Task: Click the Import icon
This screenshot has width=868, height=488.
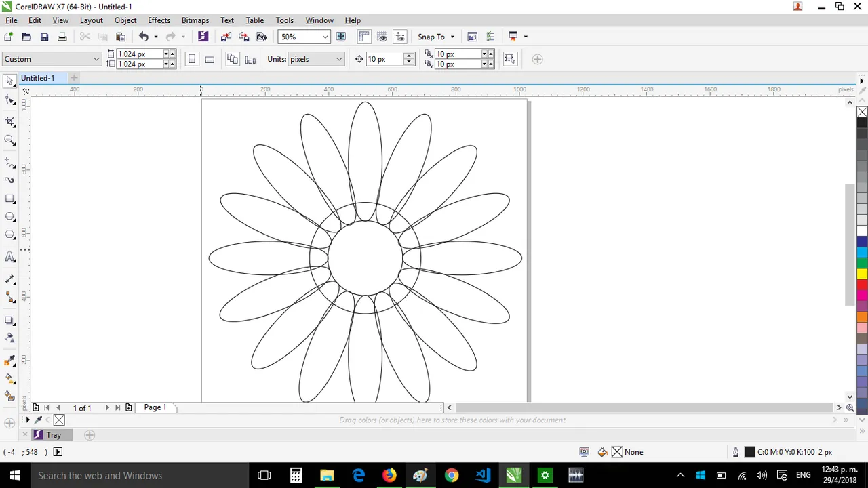Action: pos(226,37)
